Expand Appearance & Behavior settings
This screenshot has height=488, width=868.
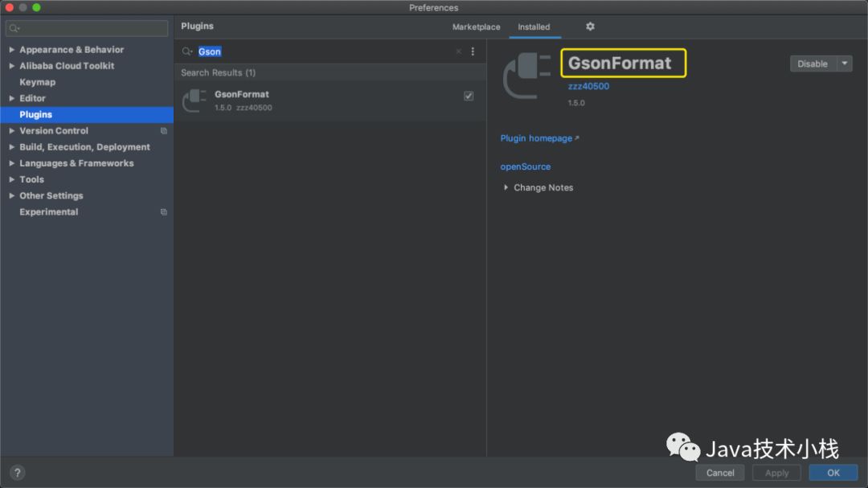11,50
